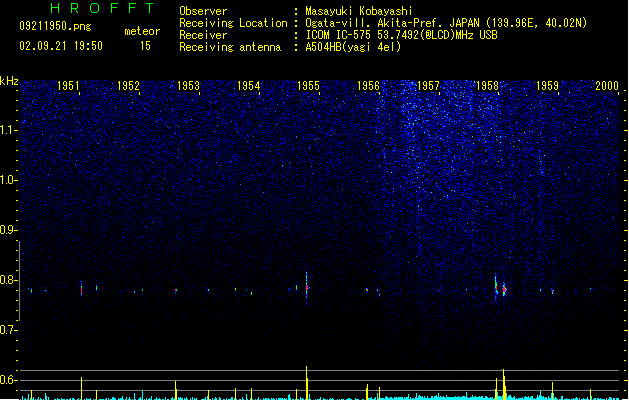
Task: Click the ICOM IC-575 53.7492 MHz USB text
Action: tap(402, 35)
